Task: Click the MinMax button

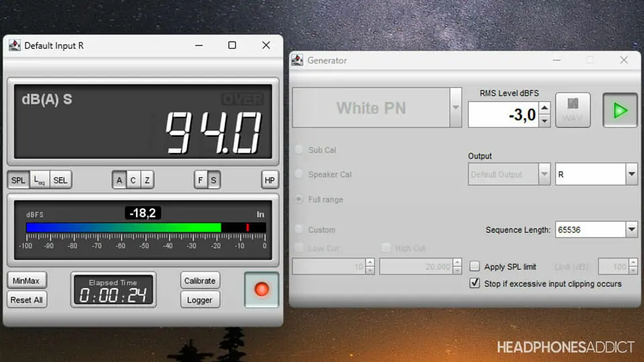Action: pos(26,281)
